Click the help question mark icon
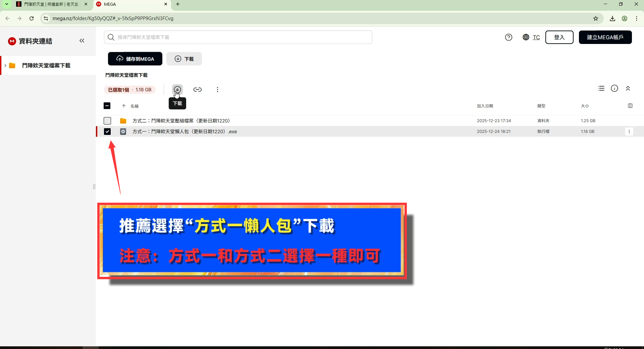This screenshot has height=349, width=644. point(508,37)
